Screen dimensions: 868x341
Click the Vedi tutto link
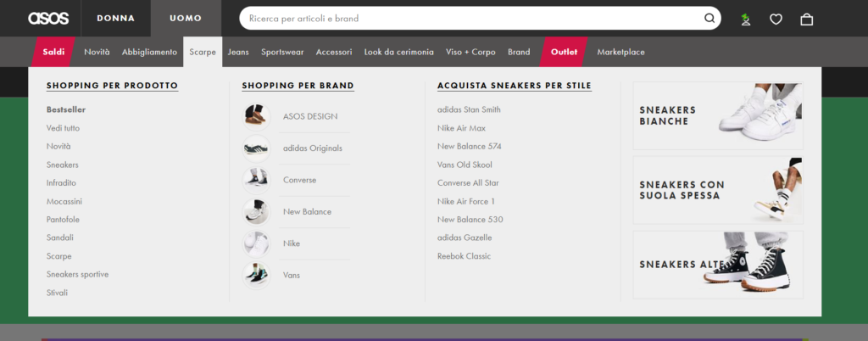click(x=63, y=128)
